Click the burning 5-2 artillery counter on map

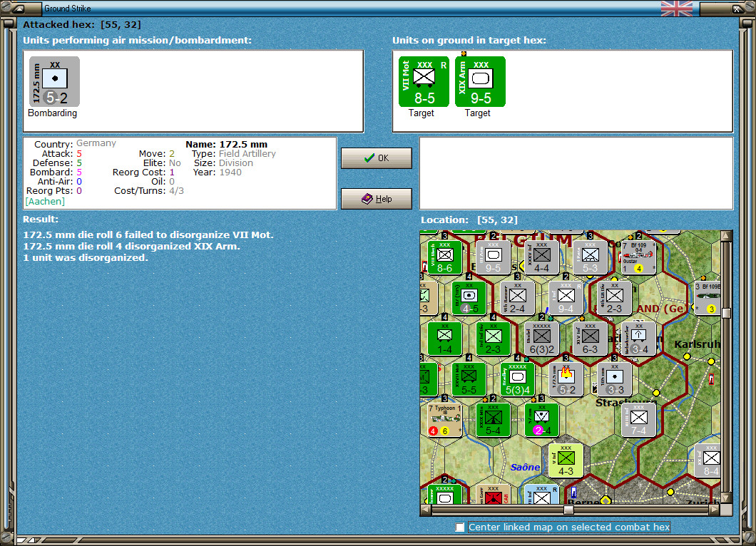click(x=566, y=379)
